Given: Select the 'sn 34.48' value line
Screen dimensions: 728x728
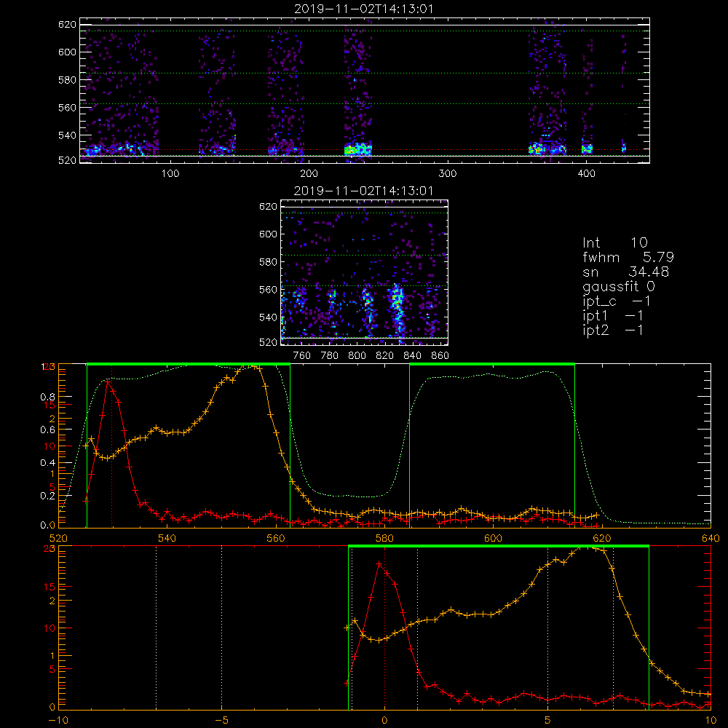Looking at the screenshot, I should 625,272.
